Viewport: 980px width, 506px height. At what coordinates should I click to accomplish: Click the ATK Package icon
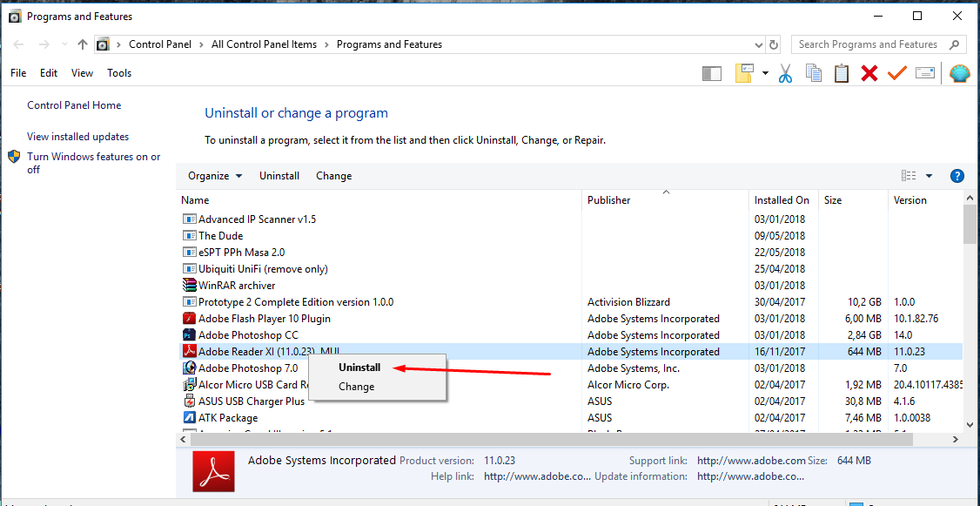[190, 417]
